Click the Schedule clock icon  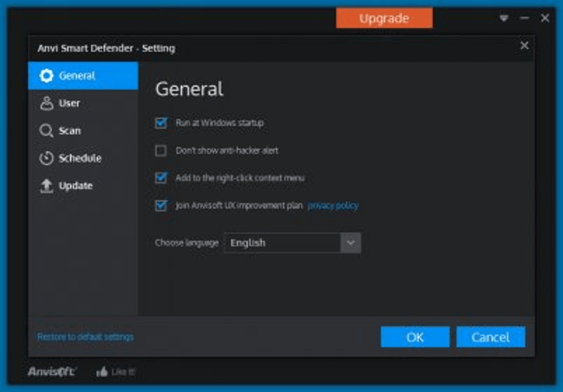[47, 158]
